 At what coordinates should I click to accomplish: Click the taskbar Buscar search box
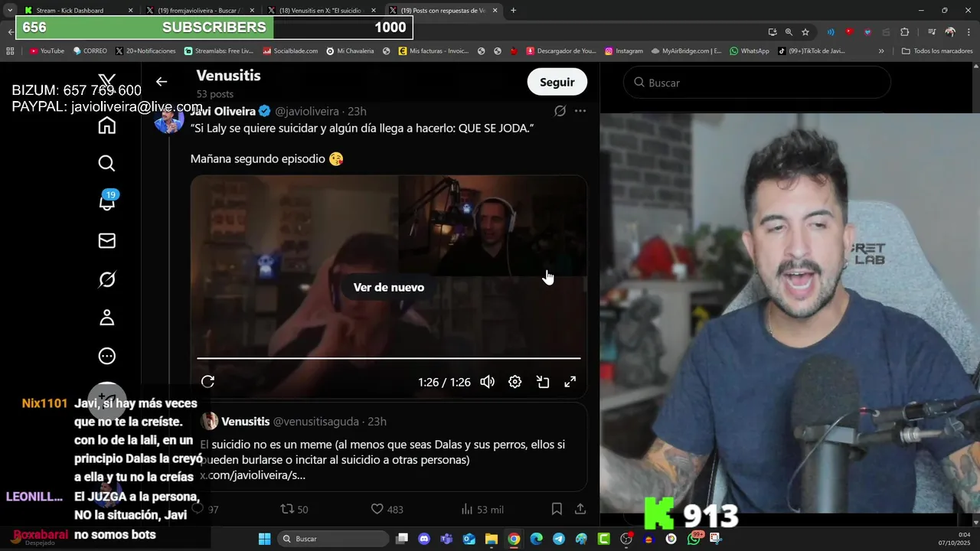(333, 539)
